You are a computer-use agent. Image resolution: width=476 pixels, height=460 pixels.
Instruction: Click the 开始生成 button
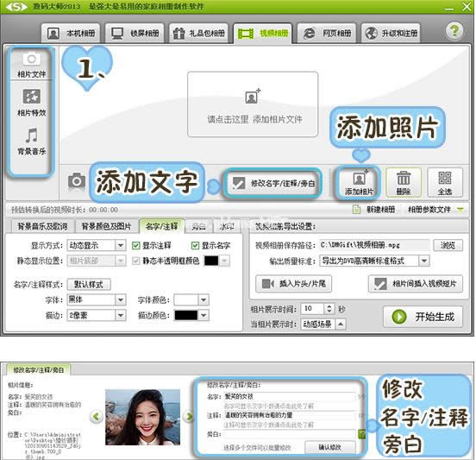coord(423,317)
